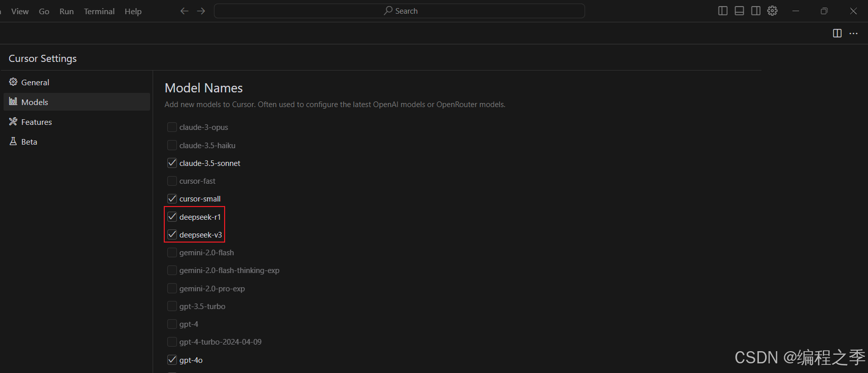868x373 pixels.
Task: Uncheck the deepseek-r1 checkbox
Action: [172, 217]
